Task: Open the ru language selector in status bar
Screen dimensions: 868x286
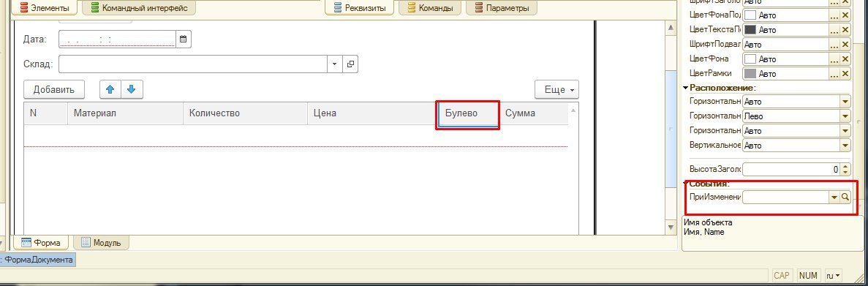Action: [x=833, y=275]
